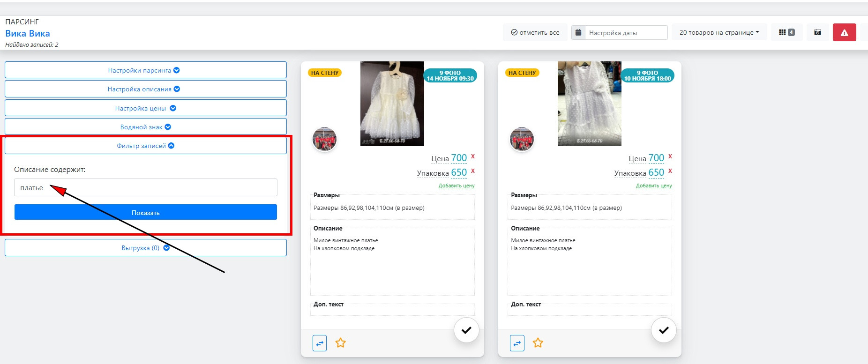868x364 pixels.
Task: Open the grid view columns icon
Action: click(x=786, y=32)
